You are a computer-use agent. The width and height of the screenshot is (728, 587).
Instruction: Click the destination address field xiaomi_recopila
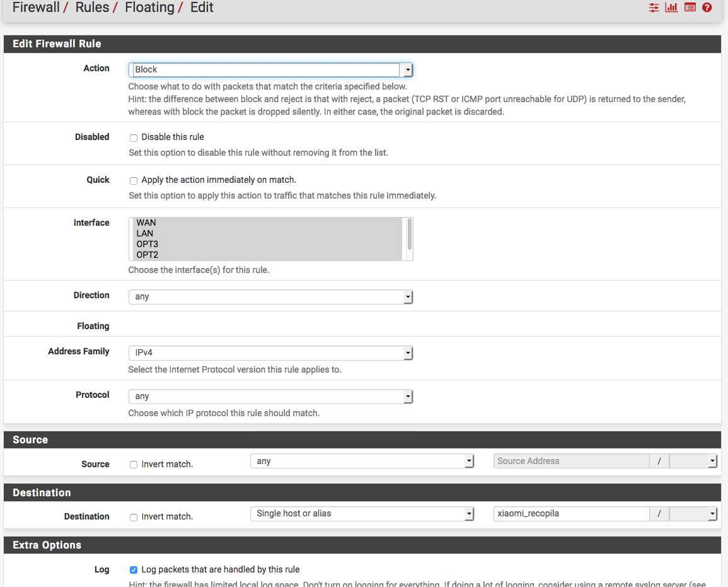(570, 514)
